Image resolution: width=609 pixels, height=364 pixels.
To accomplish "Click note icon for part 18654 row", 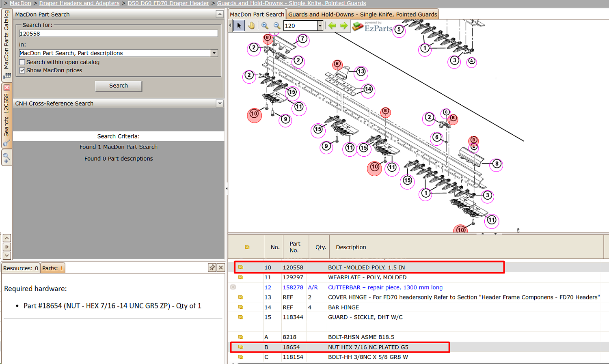I will coord(241,347).
